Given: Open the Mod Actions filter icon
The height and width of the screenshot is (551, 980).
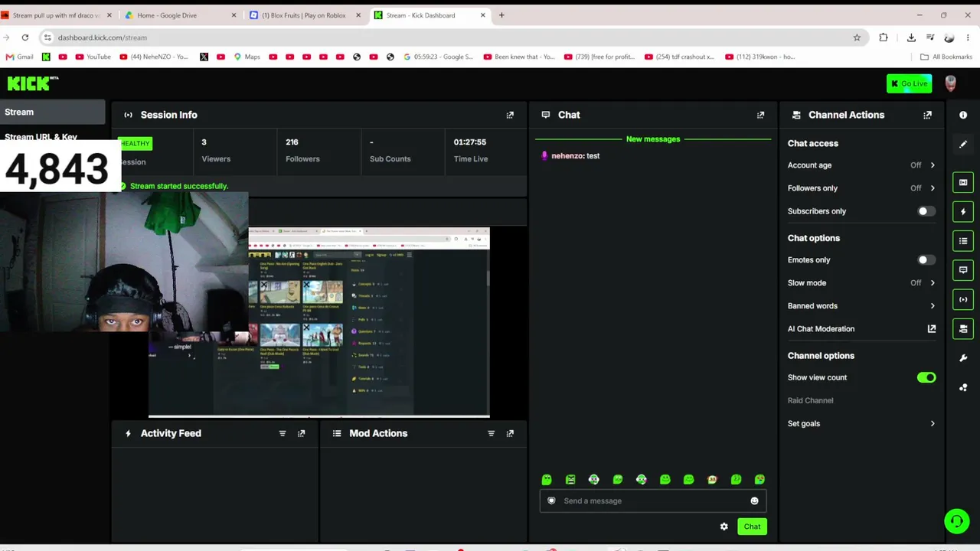Looking at the screenshot, I should (492, 433).
